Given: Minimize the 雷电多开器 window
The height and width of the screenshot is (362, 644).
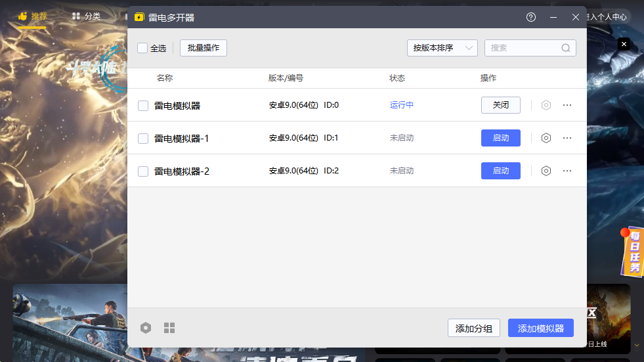Looking at the screenshot, I should click(553, 17).
